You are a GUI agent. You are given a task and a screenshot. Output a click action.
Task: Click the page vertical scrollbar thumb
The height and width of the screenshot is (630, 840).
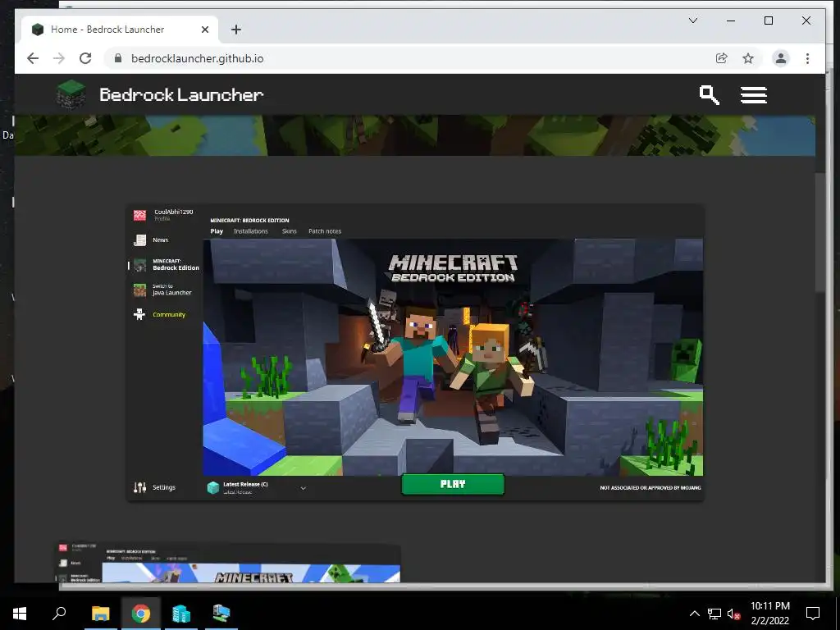[x=820, y=233]
